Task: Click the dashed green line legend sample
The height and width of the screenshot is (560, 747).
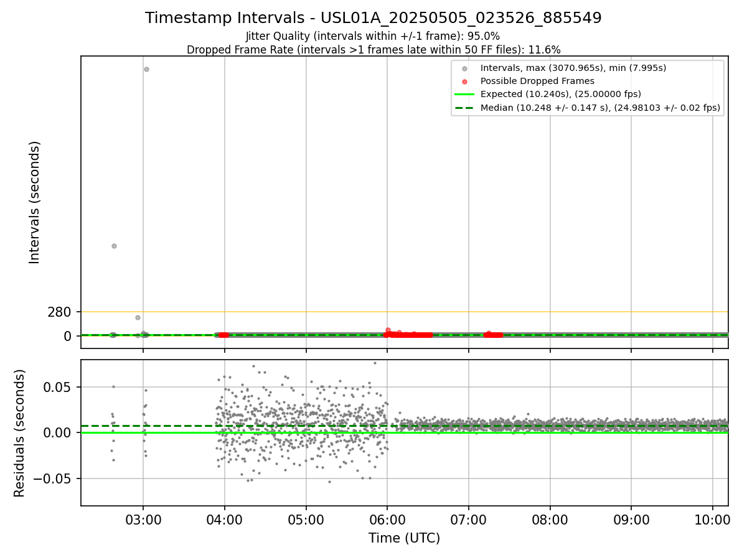Action: click(x=464, y=108)
